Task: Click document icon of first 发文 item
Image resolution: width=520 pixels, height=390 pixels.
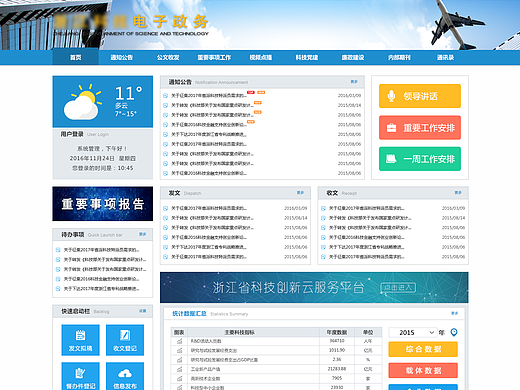Action: pyautogui.click(x=165, y=208)
